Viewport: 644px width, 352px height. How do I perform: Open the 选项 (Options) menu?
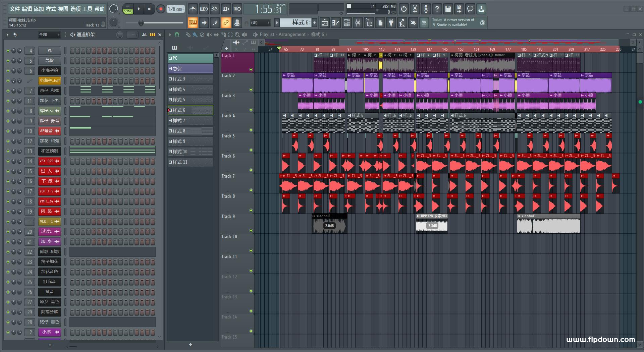coord(75,9)
